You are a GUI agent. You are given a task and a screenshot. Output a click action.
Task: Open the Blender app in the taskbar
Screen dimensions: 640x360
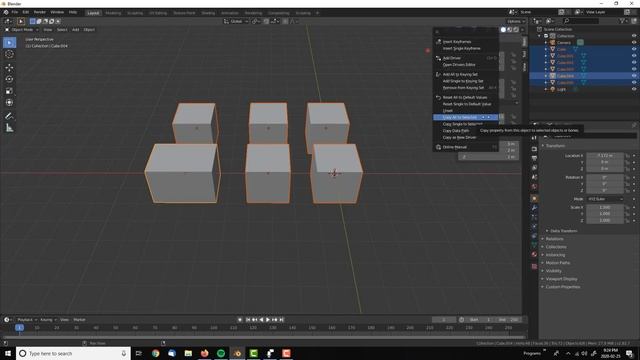pos(237,353)
